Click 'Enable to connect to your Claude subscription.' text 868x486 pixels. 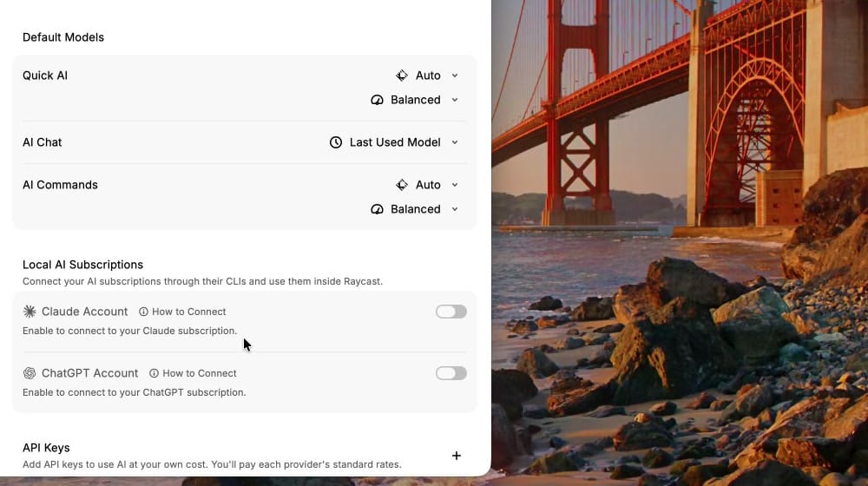[x=129, y=331]
